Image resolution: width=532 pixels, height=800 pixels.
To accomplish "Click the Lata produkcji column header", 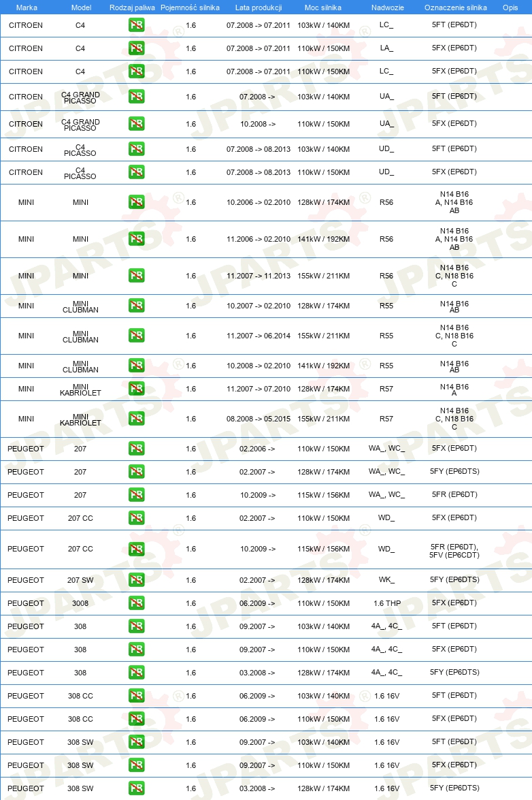I will click(259, 7).
